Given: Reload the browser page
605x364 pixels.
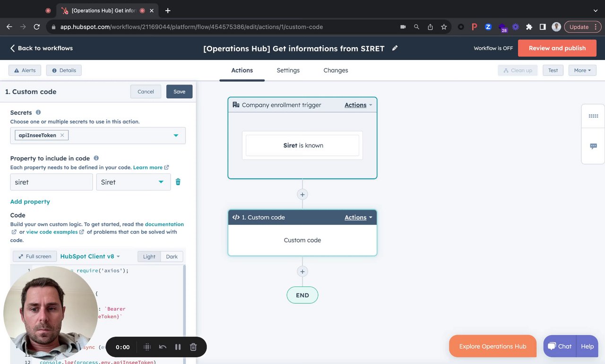Looking at the screenshot, I should 37,27.
